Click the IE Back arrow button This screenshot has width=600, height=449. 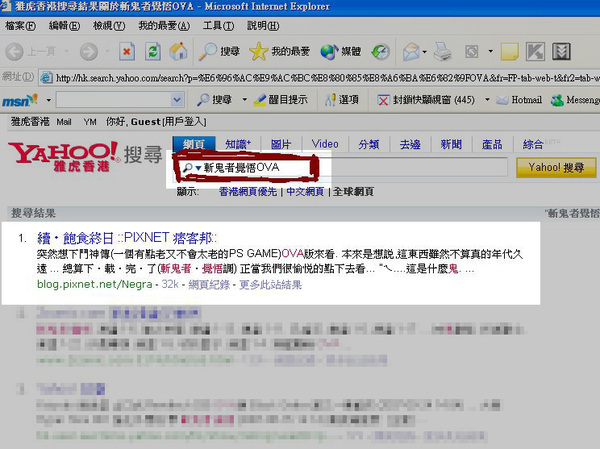coord(15,51)
